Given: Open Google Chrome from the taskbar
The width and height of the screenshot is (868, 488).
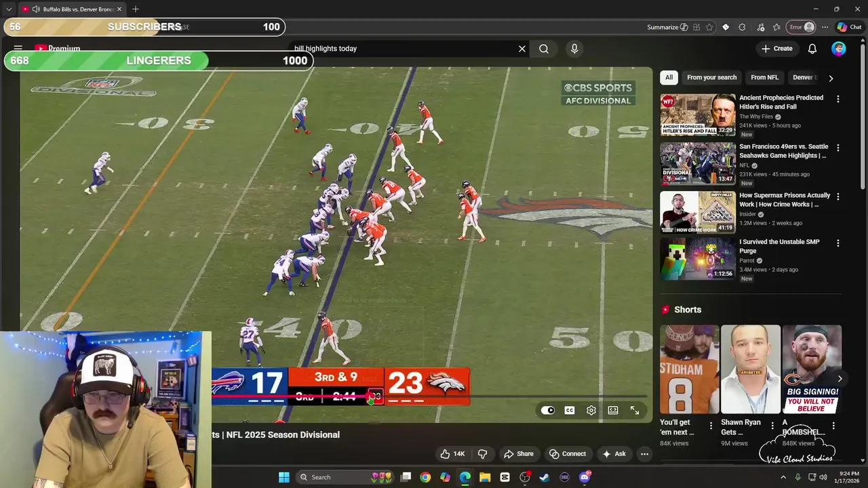Looking at the screenshot, I should coord(425,477).
